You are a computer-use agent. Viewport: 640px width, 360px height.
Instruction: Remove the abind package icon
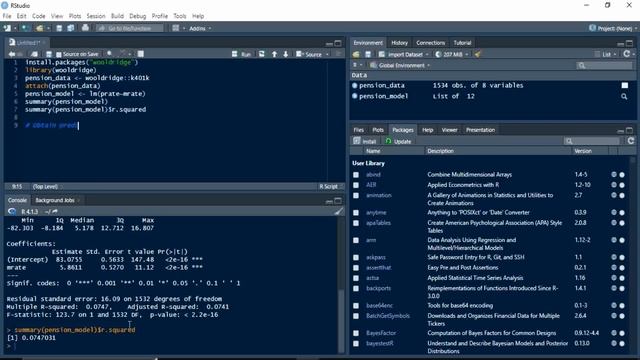tap(622, 175)
